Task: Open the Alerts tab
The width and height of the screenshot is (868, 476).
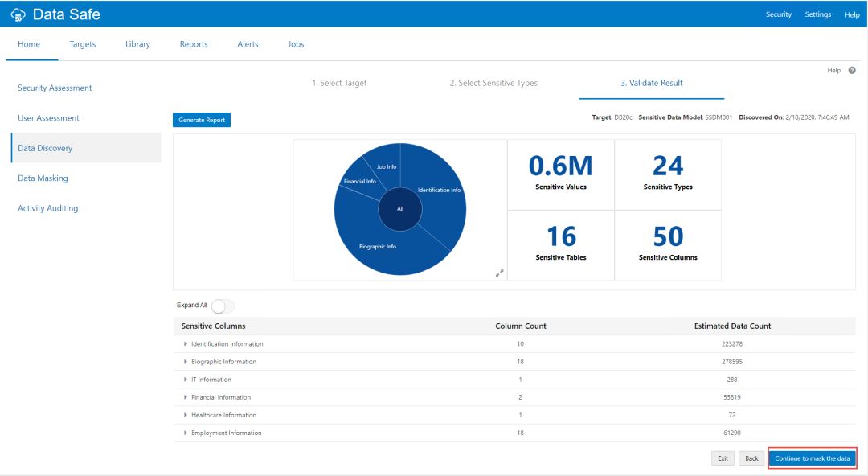Action: tap(248, 44)
